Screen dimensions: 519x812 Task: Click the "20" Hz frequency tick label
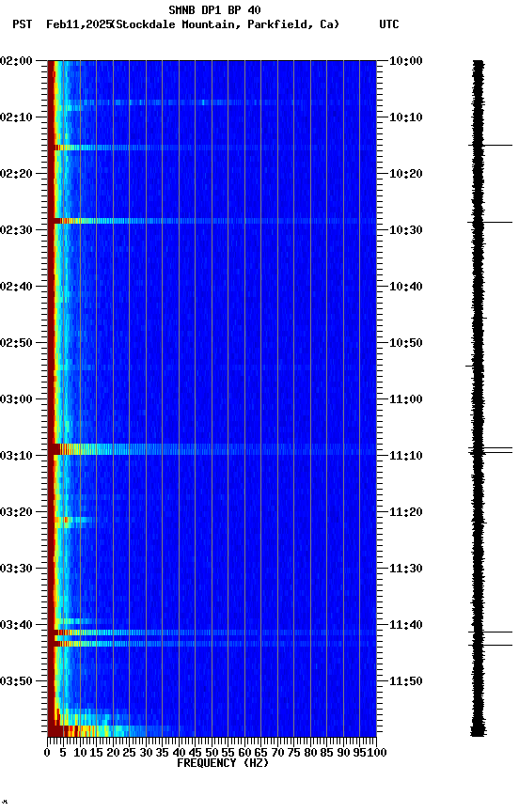113,753
